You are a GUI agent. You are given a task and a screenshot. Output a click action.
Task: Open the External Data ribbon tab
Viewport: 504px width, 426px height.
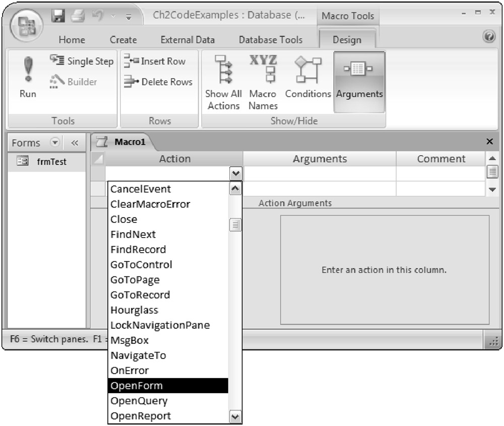click(187, 40)
